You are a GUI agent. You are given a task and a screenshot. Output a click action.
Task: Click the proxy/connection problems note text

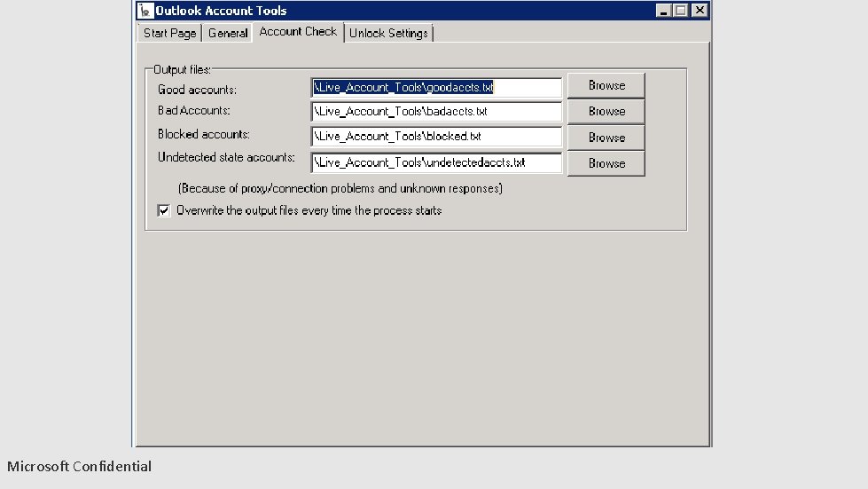point(340,189)
